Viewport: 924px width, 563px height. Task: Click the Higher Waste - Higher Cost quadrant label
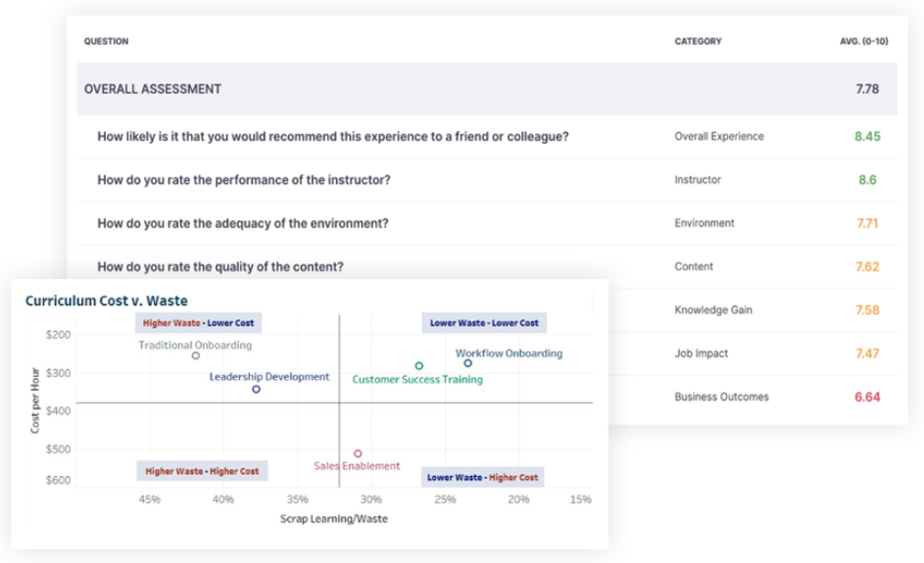pyautogui.click(x=202, y=471)
